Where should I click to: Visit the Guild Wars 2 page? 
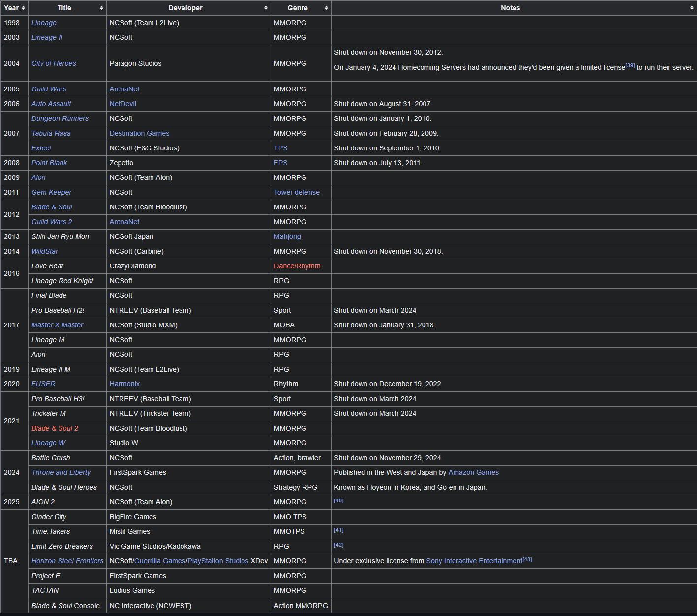pyautogui.click(x=52, y=222)
